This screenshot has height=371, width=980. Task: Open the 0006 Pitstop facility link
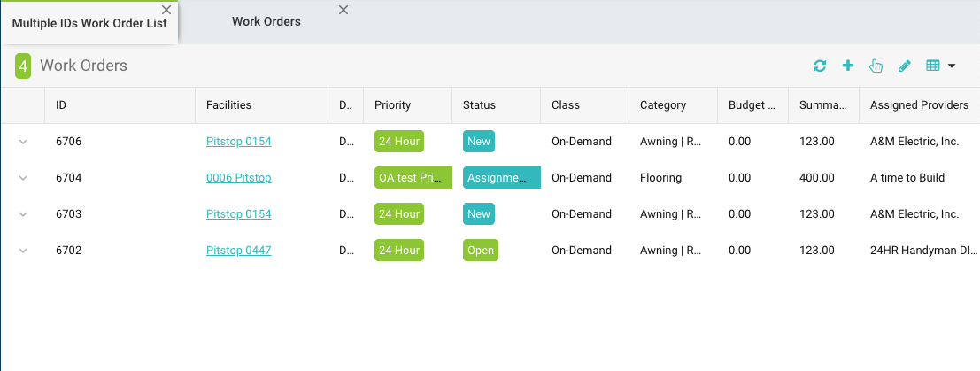238,178
